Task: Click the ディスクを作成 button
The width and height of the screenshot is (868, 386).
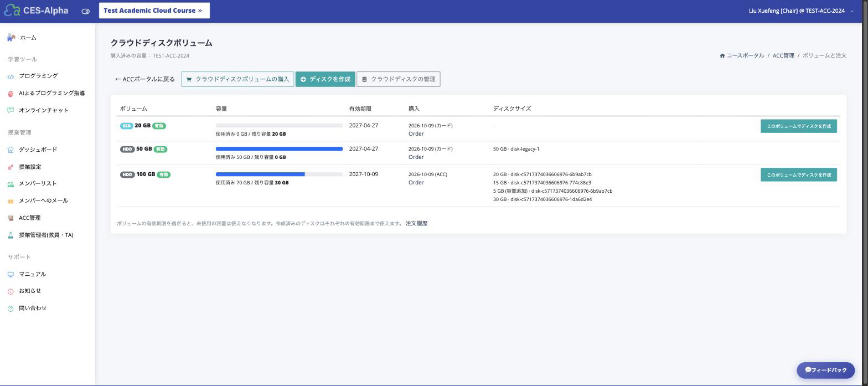Action: [x=325, y=79]
